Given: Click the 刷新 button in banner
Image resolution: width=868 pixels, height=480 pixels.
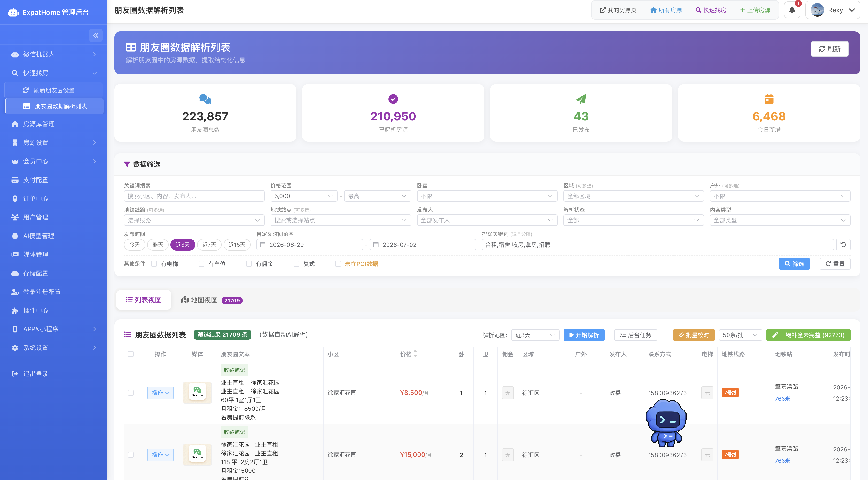Looking at the screenshot, I should click(829, 49).
